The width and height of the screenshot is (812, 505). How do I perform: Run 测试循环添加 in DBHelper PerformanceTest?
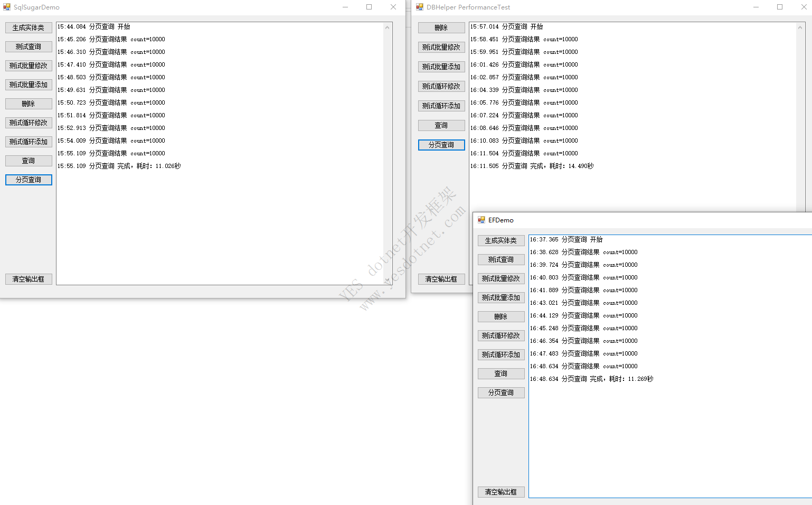tap(441, 106)
